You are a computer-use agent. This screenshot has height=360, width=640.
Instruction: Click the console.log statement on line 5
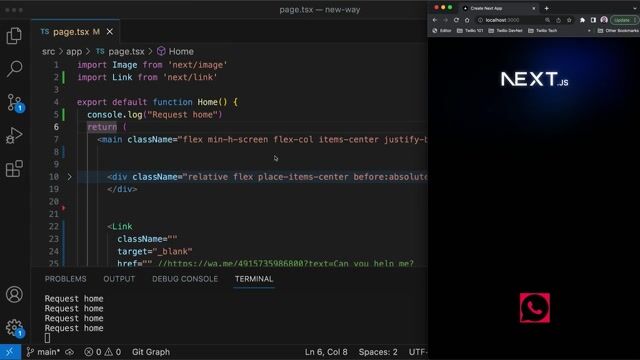point(155,115)
